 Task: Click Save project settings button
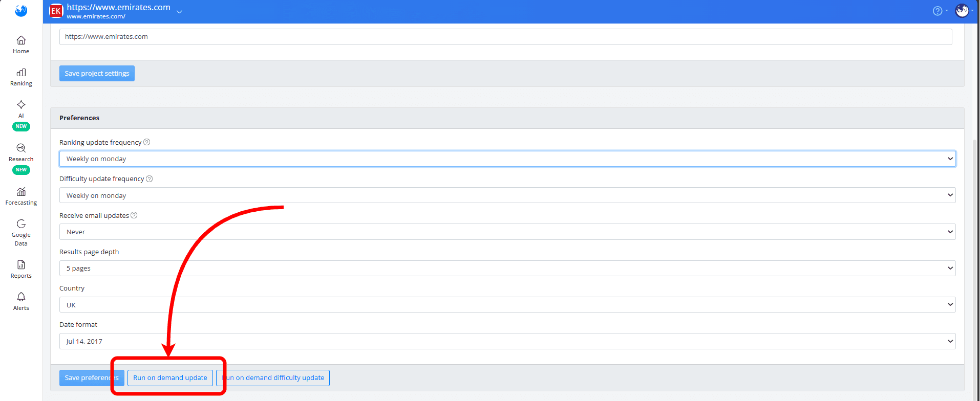tap(97, 73)
